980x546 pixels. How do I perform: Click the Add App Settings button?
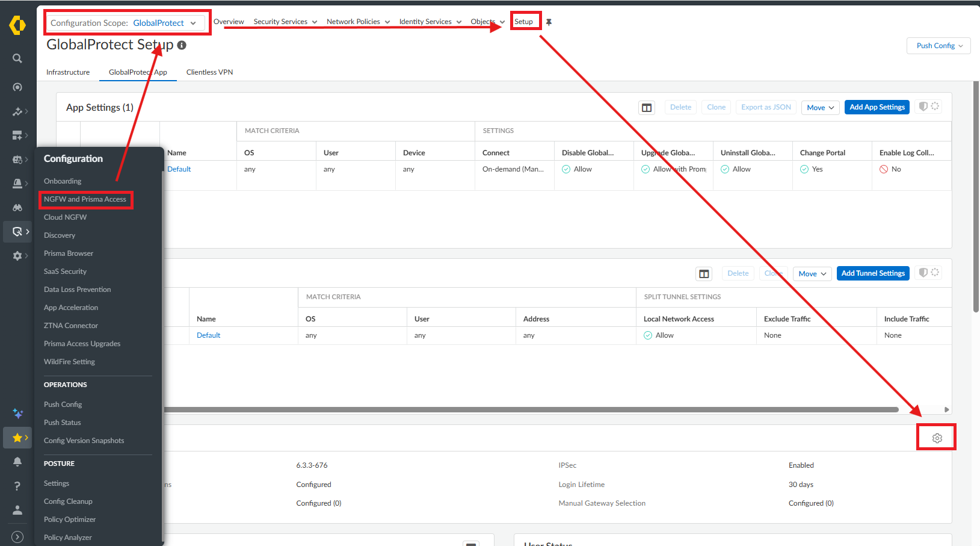877,107
